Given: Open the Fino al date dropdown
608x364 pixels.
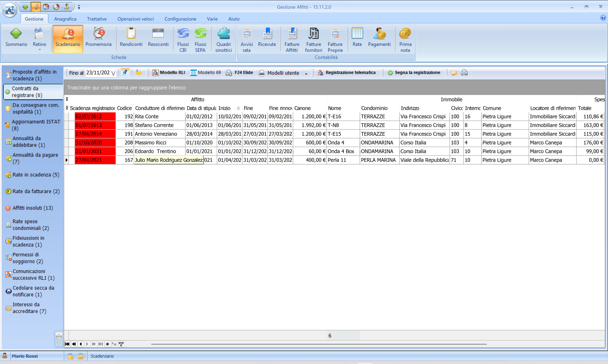Looking at the screenshot, I should click(113, 73).
